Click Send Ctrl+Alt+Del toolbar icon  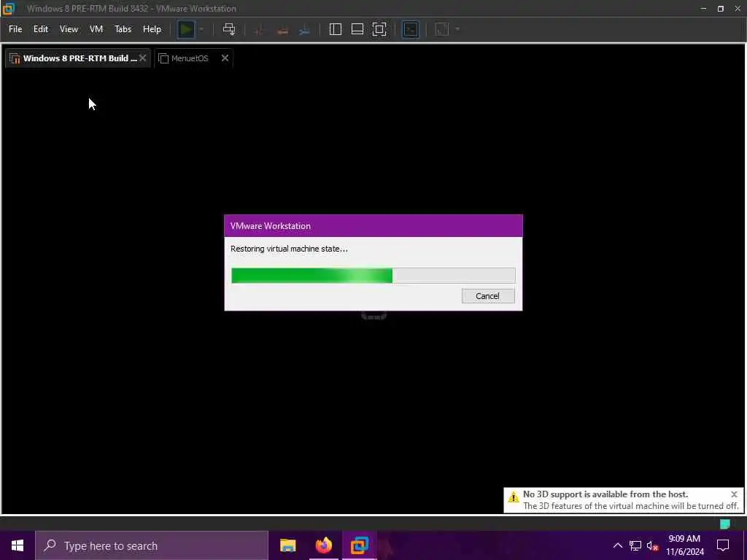[229, 29]
